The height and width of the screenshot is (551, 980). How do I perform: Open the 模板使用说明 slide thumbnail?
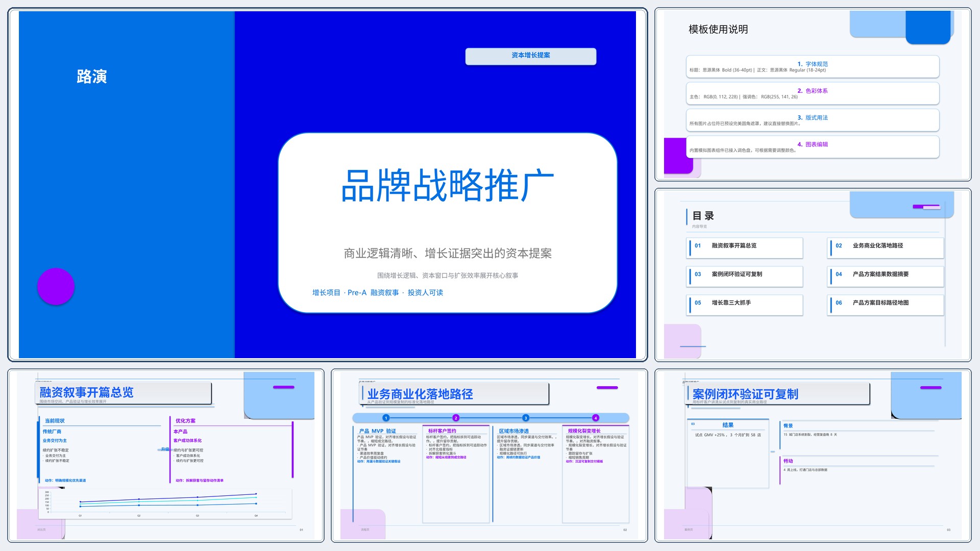pyautogui.click(x=813, y=94)
